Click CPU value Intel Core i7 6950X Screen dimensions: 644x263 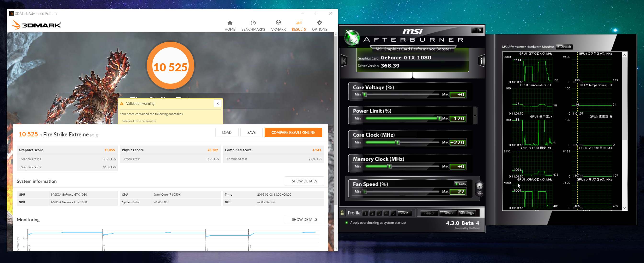click(x=167, y=194)
